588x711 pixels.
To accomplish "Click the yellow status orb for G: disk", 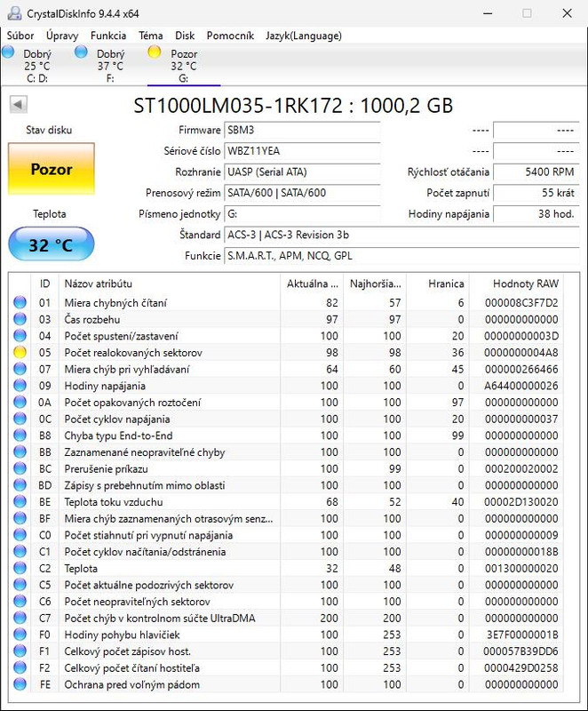I will point(155,52).
